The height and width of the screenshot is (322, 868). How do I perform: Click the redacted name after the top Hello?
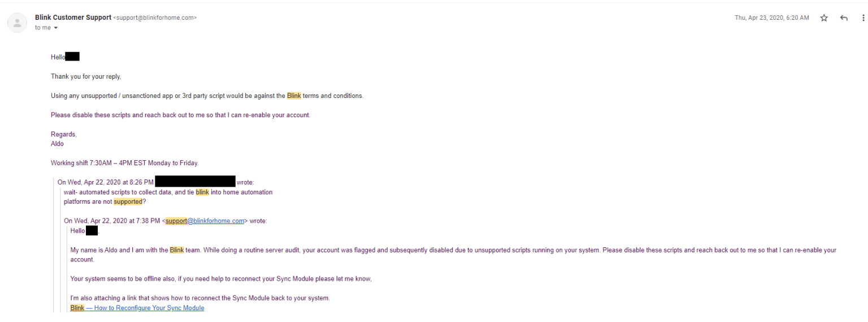(72, 57)
